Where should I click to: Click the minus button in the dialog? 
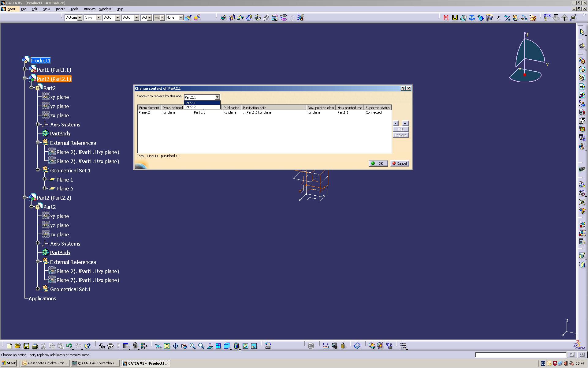(x=396, y=123)
